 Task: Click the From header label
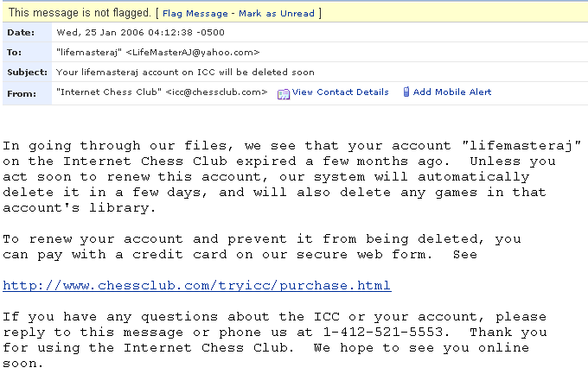[22, 94]
